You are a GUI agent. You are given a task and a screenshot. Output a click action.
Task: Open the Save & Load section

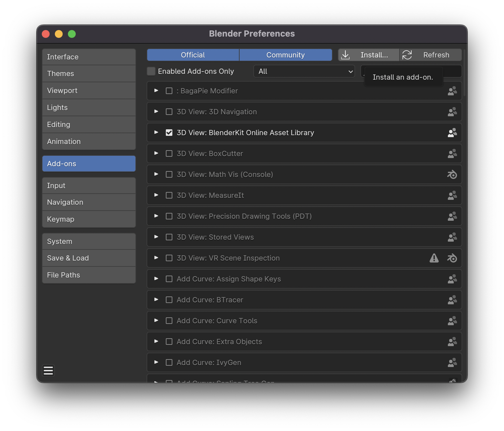click(89, 258)
